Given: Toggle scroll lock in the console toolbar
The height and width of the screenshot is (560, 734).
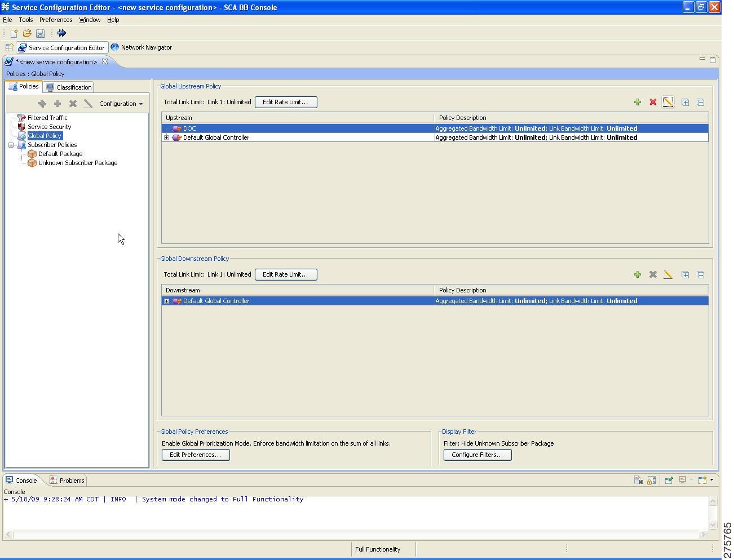Looking at the screenshot, I should [x=652, y=480].
